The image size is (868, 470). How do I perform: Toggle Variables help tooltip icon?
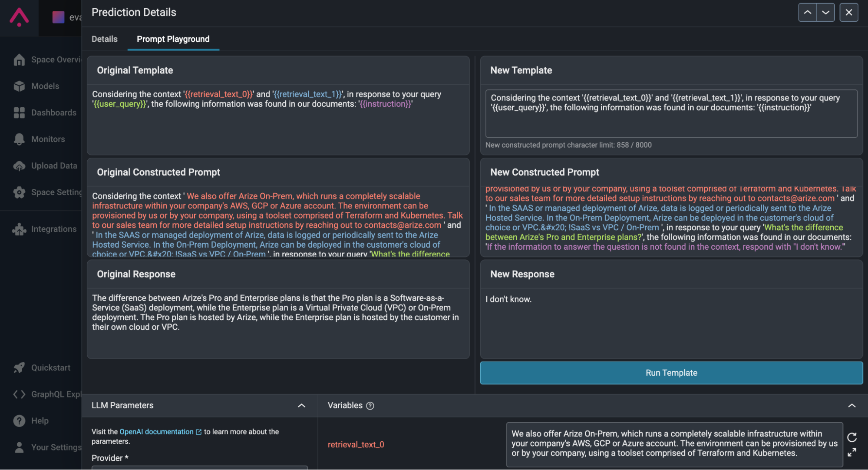[x=370, y=406]
